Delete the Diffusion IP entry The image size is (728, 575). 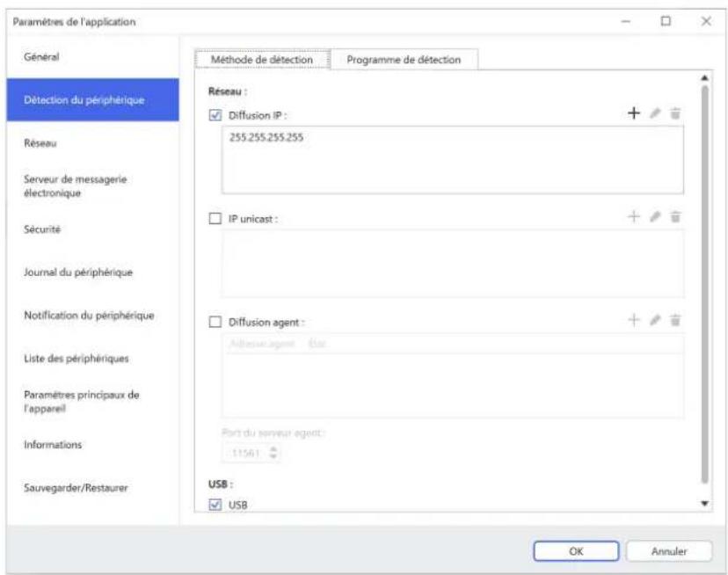pyautogui.click(x=675, y=113)
